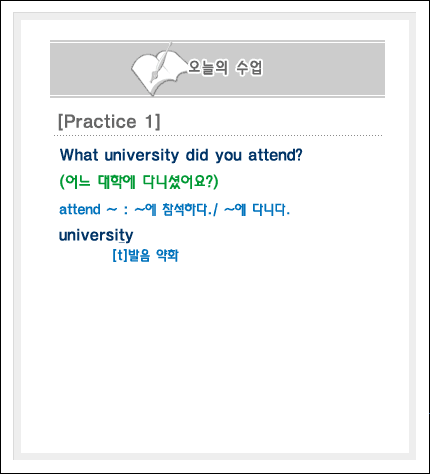Click the book and pen icon
This screenshot has height=474, width=430.
pos(157,69)
